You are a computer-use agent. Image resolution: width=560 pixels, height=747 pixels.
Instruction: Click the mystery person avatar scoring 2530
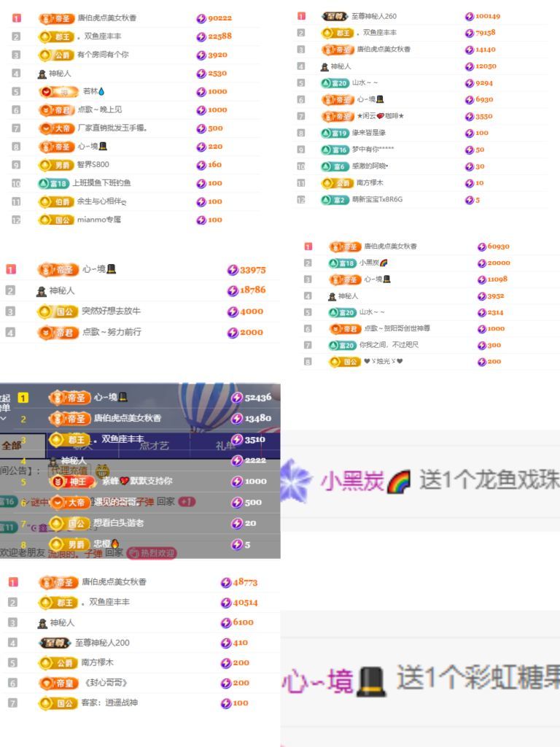(42, 74)
